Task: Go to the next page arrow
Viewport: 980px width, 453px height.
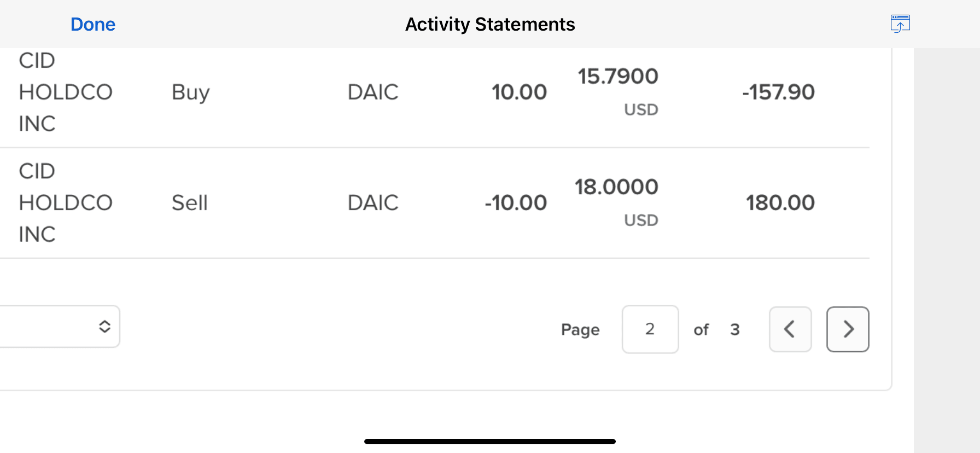Action: pyautogui.click(x=848, y=329)
